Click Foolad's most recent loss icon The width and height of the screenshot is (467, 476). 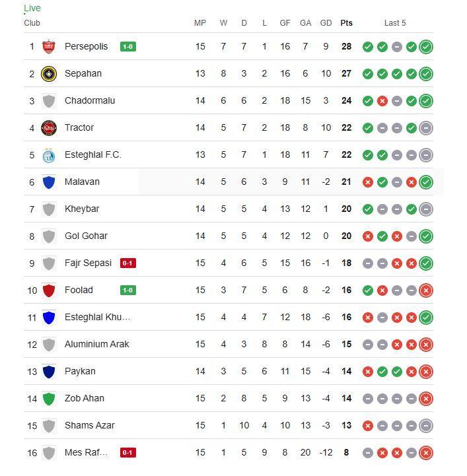(426, 290)
